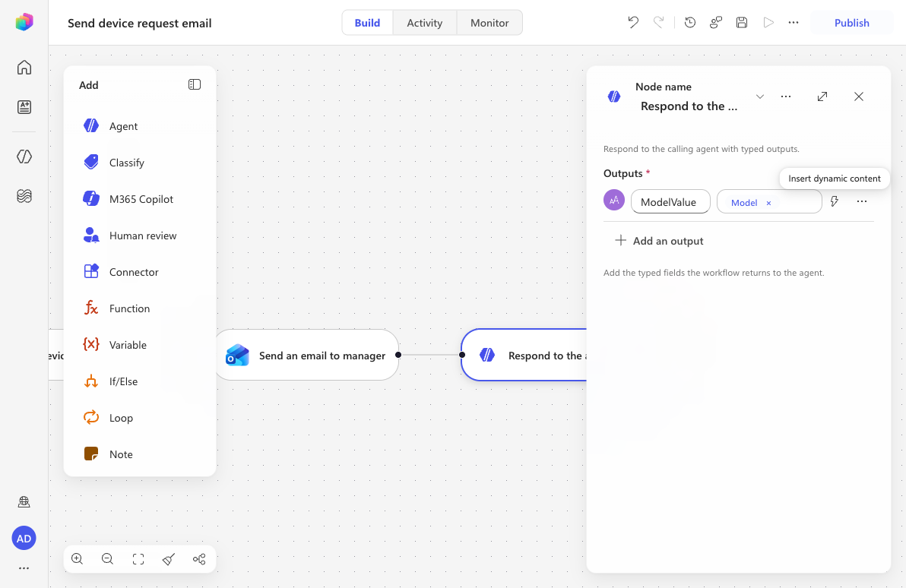Switch to the Monitor tab
This screenshot has height=588, width=906.
click(x=489, y=23)
